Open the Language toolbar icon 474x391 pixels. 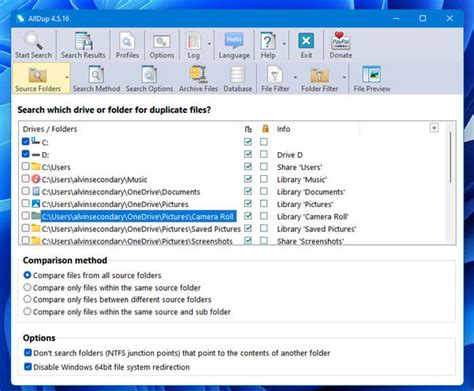(234, 41)
